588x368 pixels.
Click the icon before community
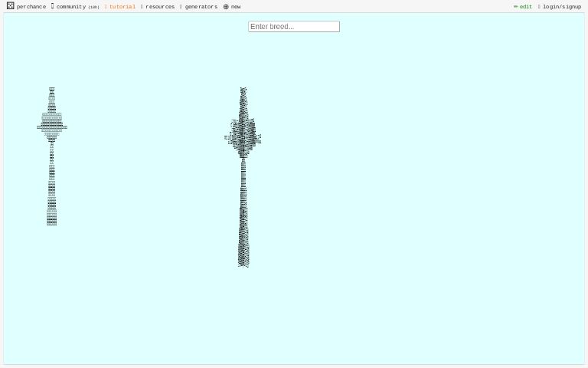coord(53,6)
